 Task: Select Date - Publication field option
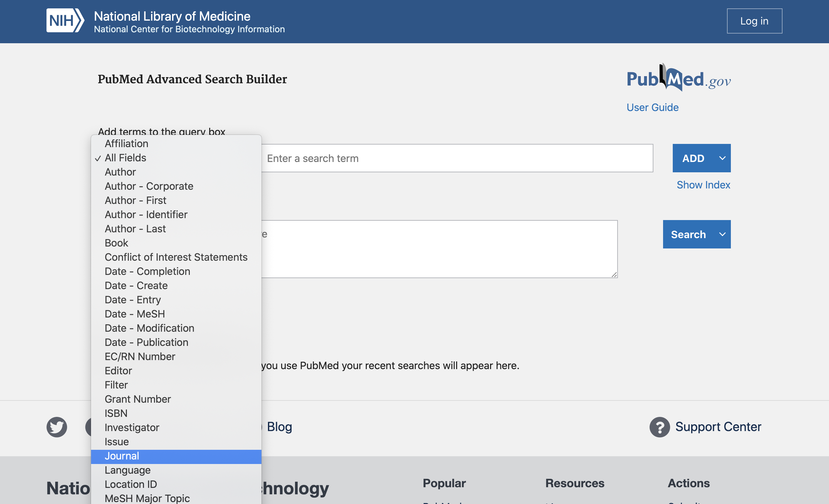click(146, 342)
